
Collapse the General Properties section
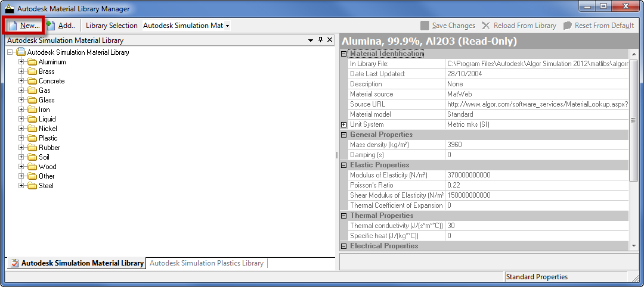[x=344, y=135]
